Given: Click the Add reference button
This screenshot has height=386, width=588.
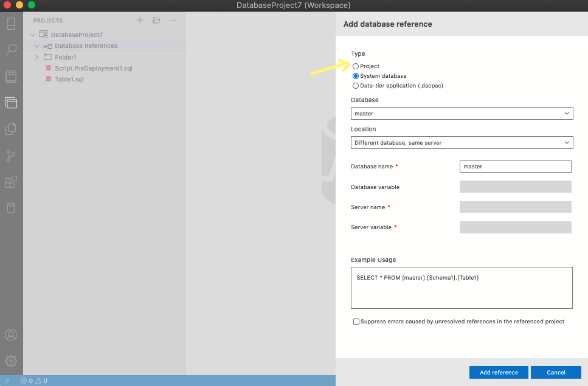Looking at the screenshot, I should (498, 372).
